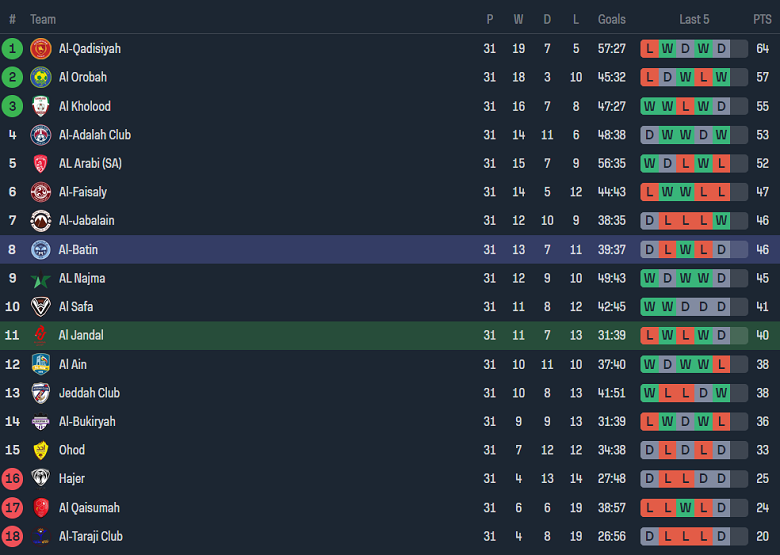Click AL Najma green star logo
Image resolution: width=780 pixels, height=555 pixels.
41,279
